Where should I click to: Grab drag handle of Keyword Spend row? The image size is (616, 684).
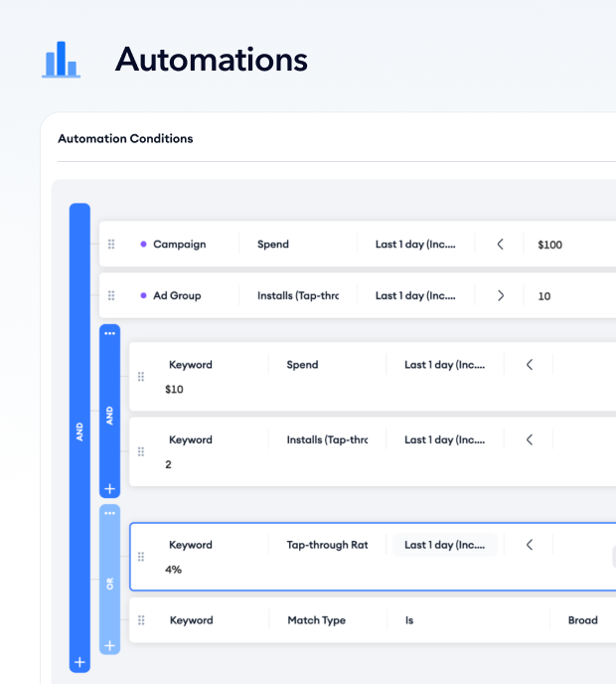tap(141, 377)
